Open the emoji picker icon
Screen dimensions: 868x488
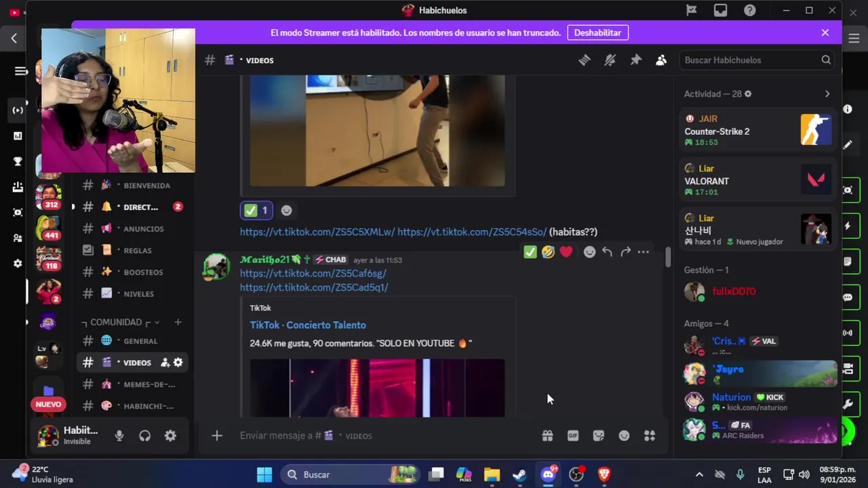(x=624, y=436)
